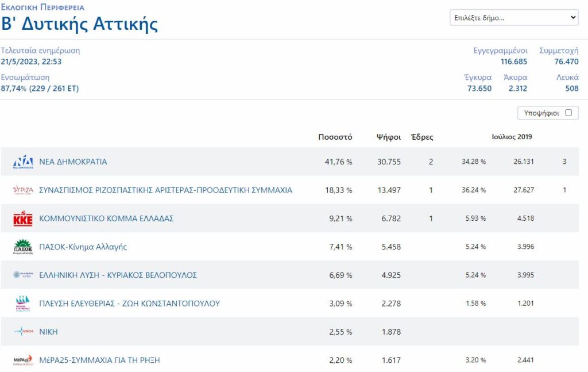Click the red KKE party logo
588x372 pixels.
pyautogui.click(x=23, y=218)
